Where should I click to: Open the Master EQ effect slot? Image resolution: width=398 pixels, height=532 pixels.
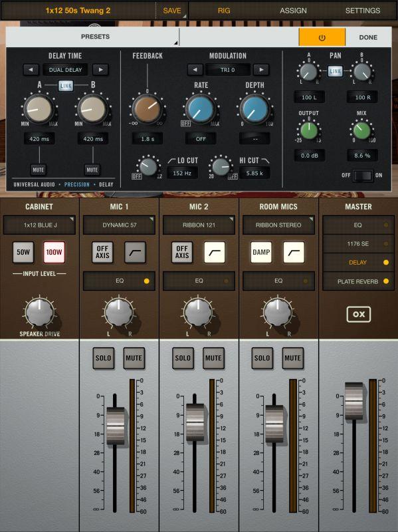[x=358, y=225]
